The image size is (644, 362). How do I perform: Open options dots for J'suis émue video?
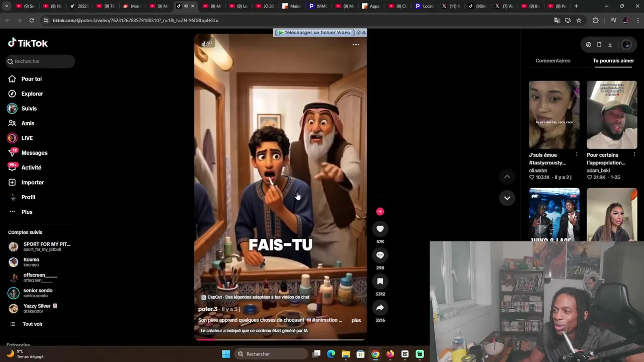[x=577, y=154]
